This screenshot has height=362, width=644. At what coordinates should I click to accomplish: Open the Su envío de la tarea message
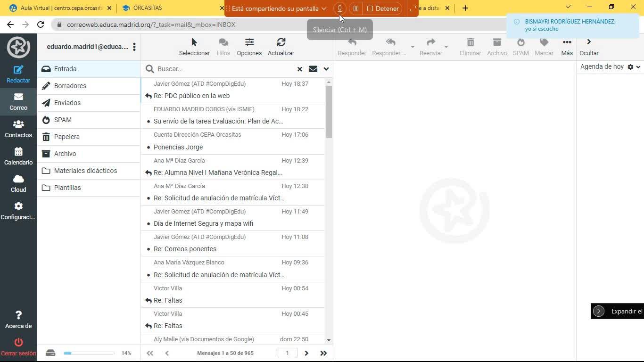coord(233,115)
